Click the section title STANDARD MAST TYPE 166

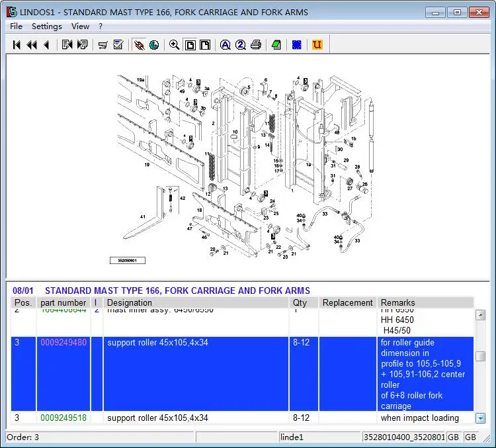[x=177, y=291]
